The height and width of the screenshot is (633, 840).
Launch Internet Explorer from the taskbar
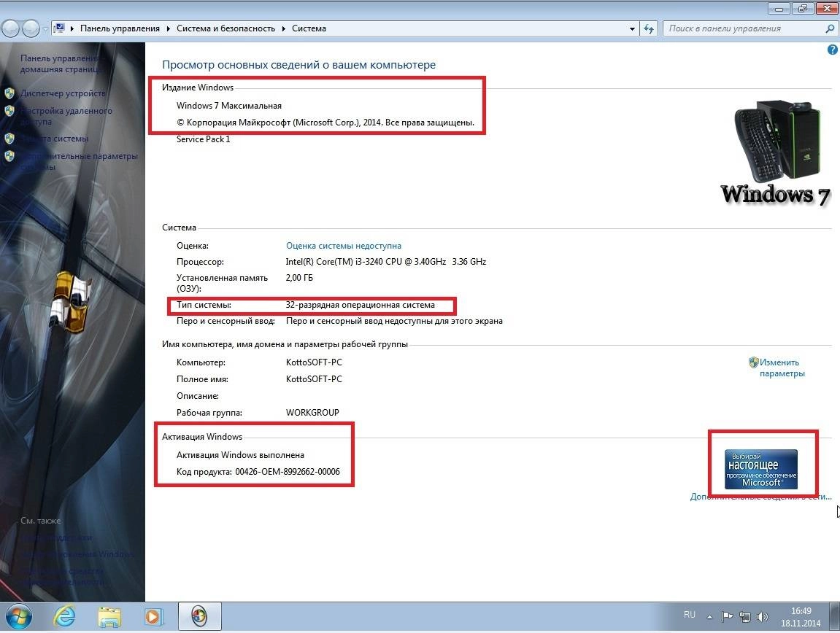pos(64,617)
